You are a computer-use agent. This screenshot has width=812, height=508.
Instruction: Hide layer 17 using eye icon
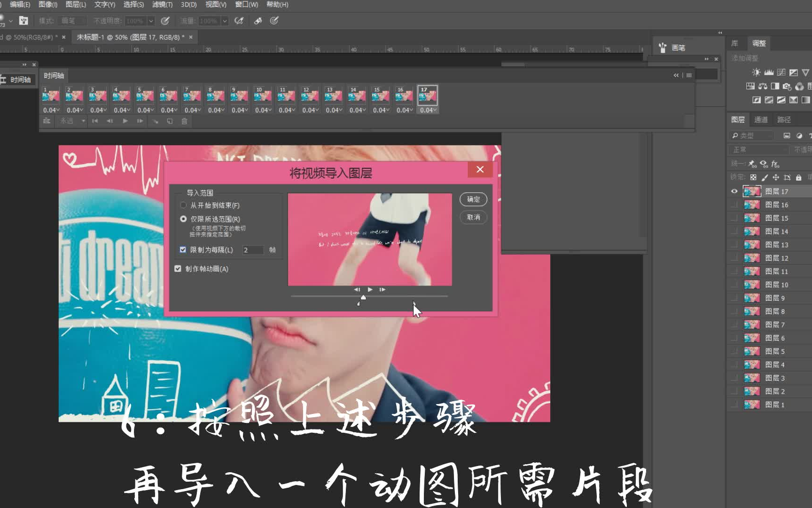tap(734, 191)
